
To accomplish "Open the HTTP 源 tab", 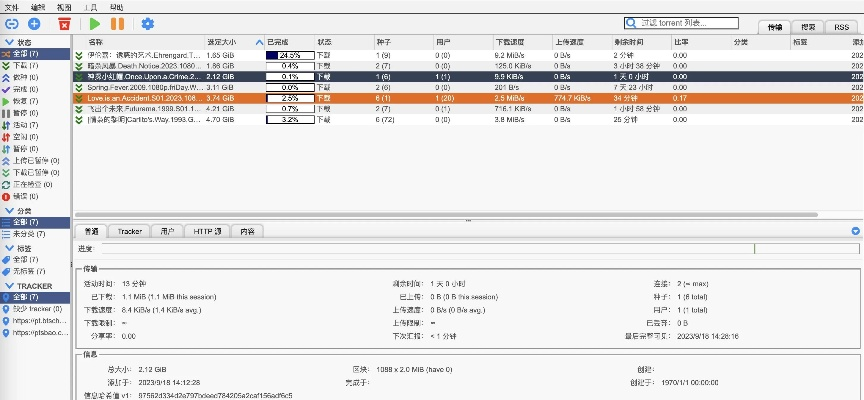I will click(207, 231).
